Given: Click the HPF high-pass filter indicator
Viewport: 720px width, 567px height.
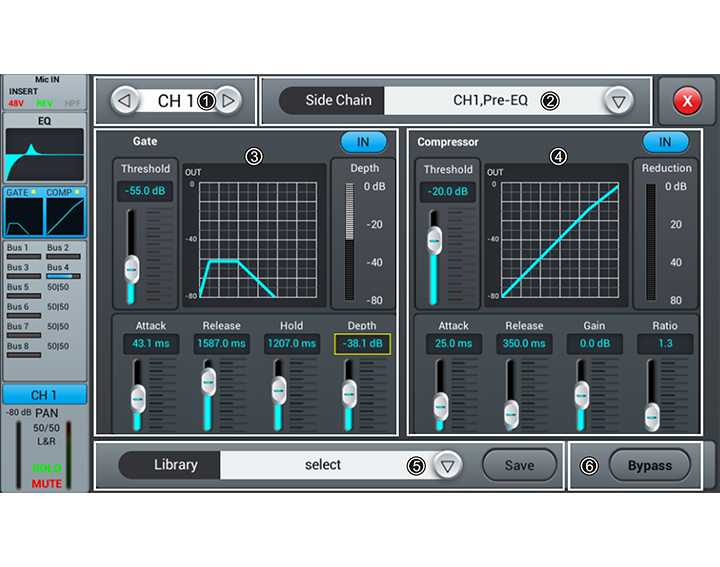Looking at the screenshot, I should (x=73, y=103).
